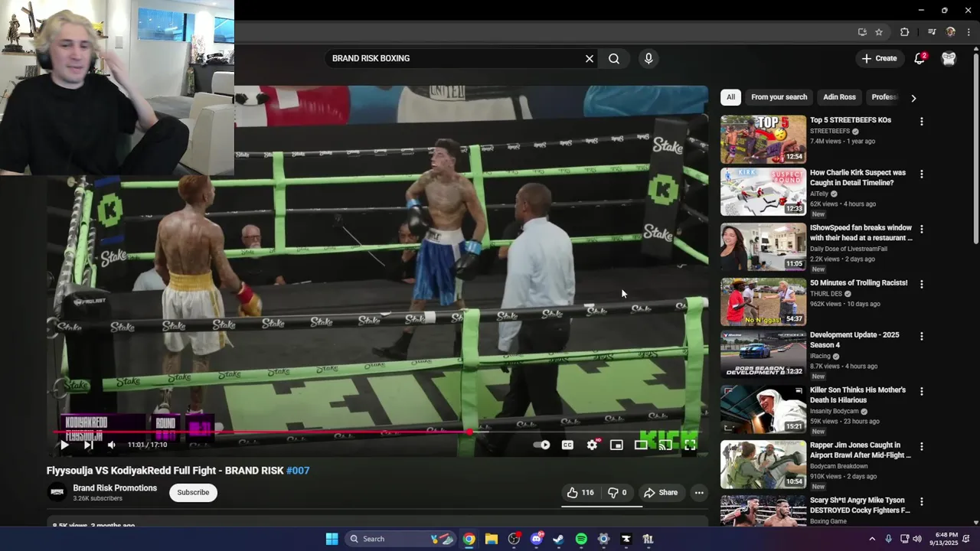This screenshot has width=980, height=551.
Task: Open Chrome three-dot menu
Action: point(969,32)
